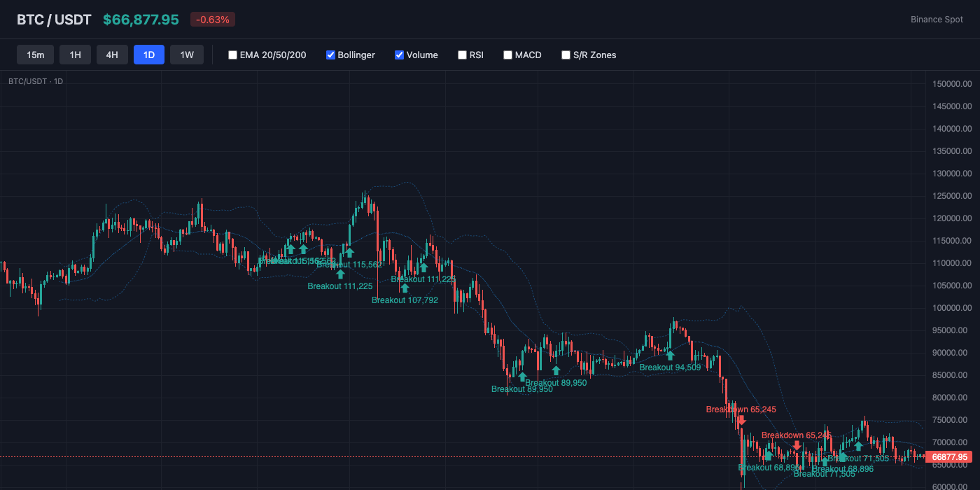
Task: Enable the RSI indicator checkbox
Action: [x=462, y=55]
